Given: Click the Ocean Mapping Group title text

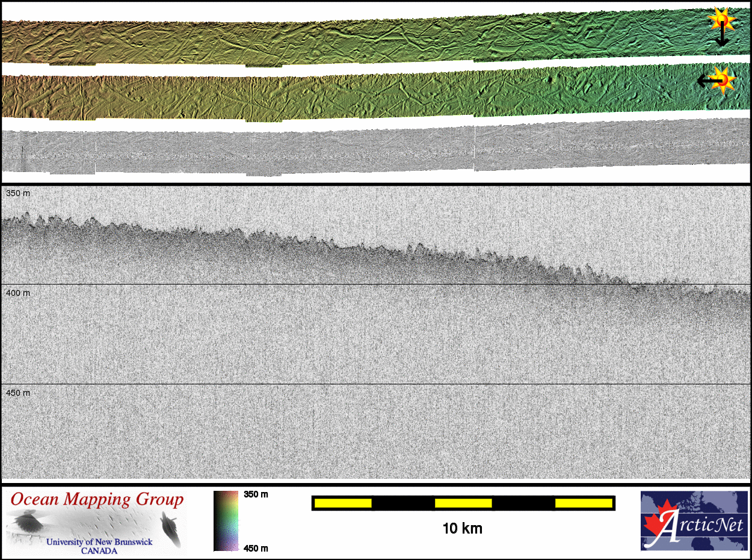Looking at the screenshot, I should click(x=97, y=500).
